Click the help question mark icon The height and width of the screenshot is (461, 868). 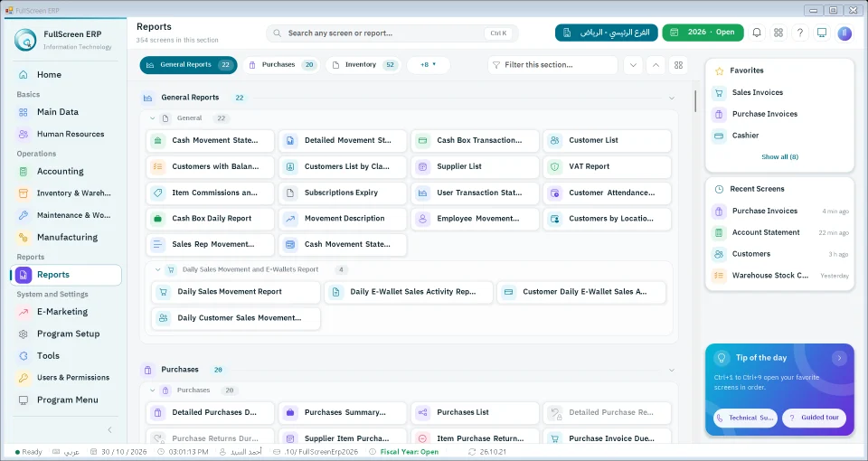(800, 33)
